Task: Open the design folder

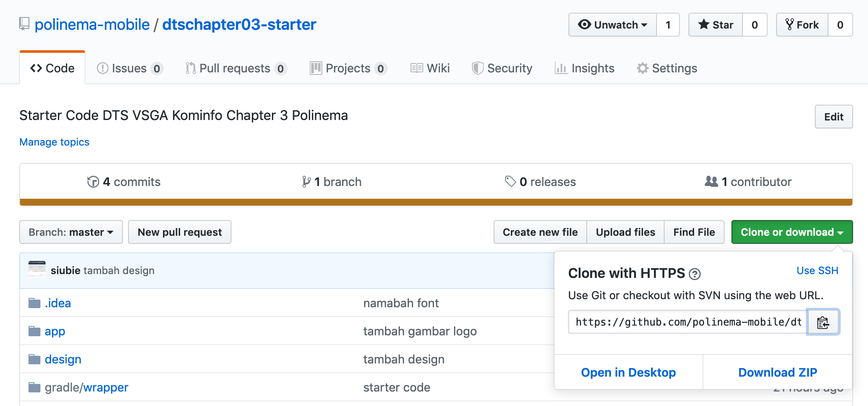Action: (x=63, y=360)
